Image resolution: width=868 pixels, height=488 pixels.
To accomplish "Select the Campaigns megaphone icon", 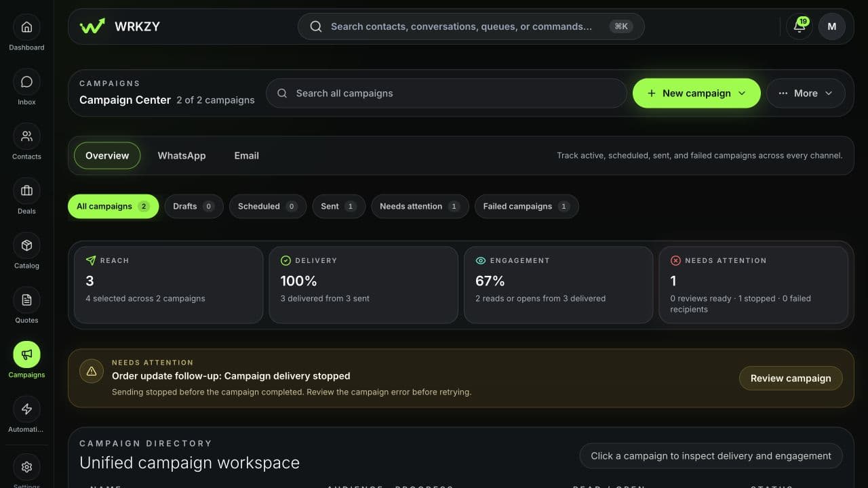I will pos(26,354).
